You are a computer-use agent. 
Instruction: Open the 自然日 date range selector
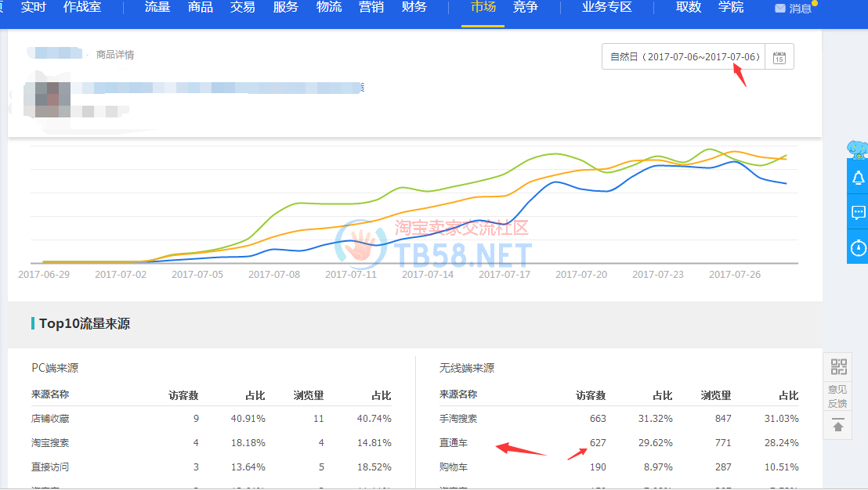click(684, 57)
